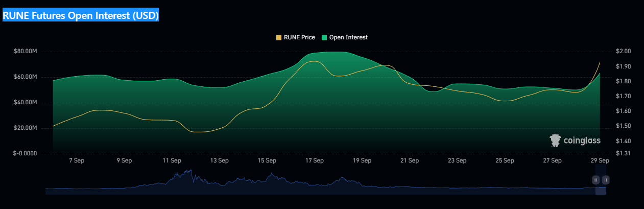Click the $2.00 price axis label
Image resolution: width=644 pixels, height=209 pixels.
[625, 52]
